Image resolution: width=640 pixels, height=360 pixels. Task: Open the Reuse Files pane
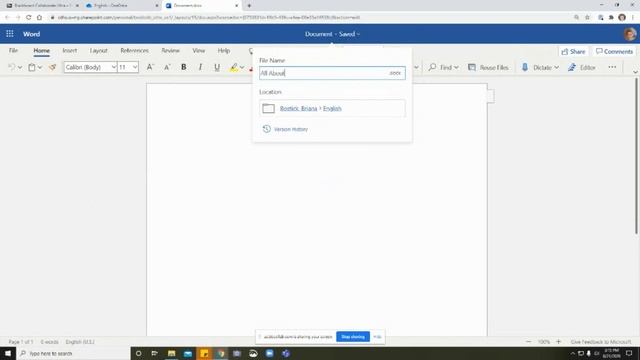coord(488,67)
